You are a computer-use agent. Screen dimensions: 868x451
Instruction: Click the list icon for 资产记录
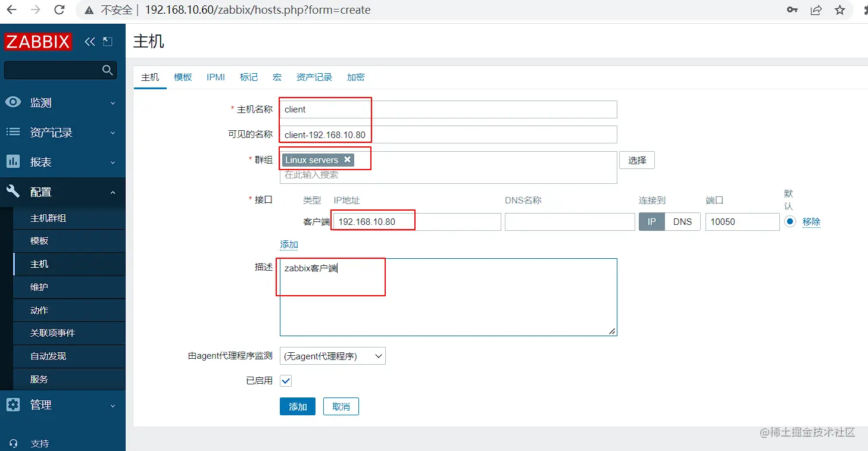13,132
